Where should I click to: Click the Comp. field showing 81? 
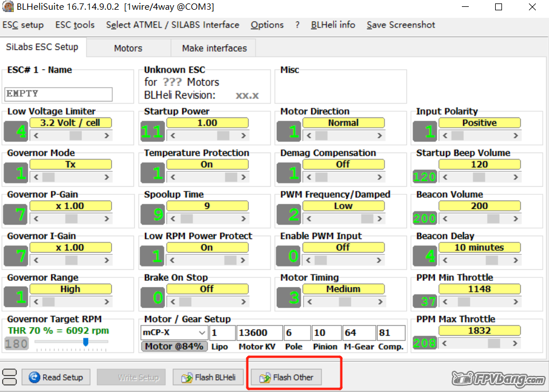391,332
